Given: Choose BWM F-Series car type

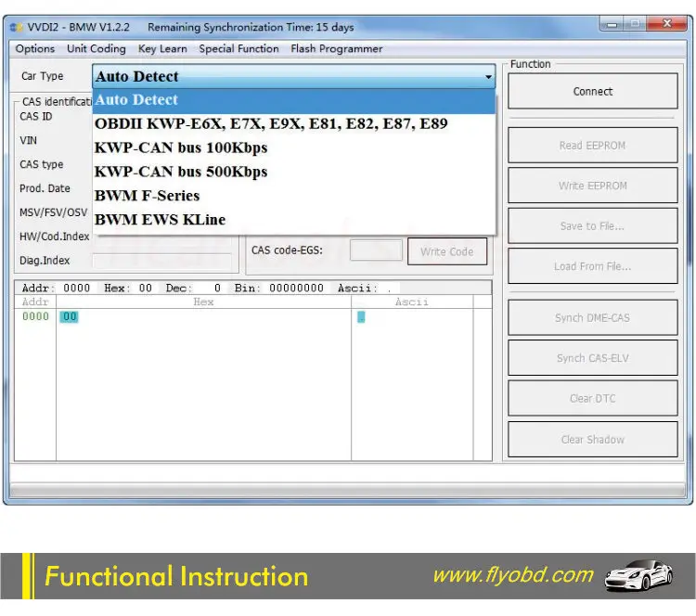Looking at the screenshot, I should point(294,196).
